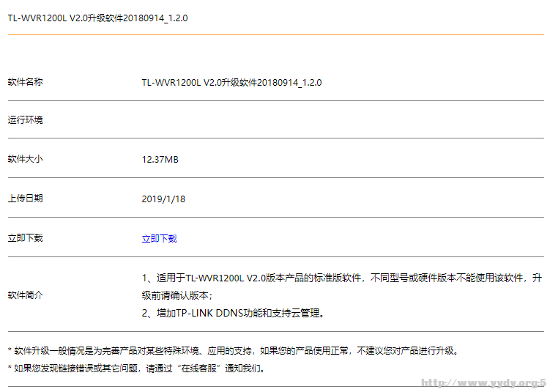
Task: Click description line 2 增加TP-LINK DDNS功能和支持云管理
Action: coord(233,313)
